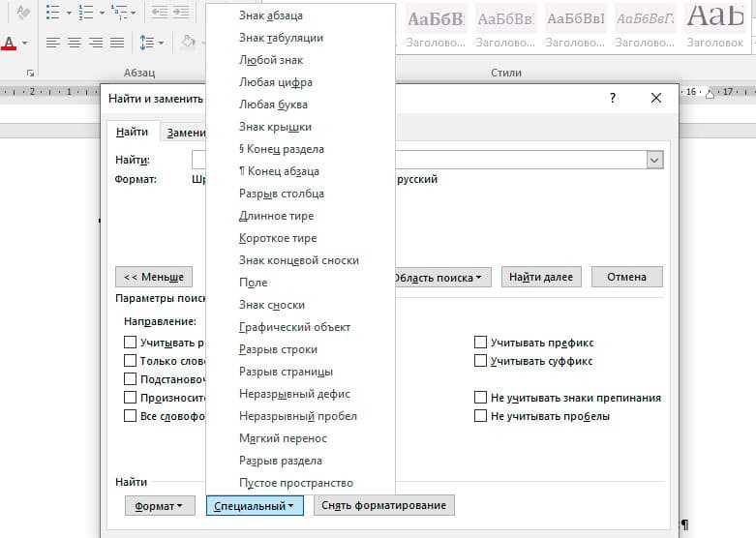756x538 pixels.
Task: Choose Длинное тире menu item
Action: (300, 216)
